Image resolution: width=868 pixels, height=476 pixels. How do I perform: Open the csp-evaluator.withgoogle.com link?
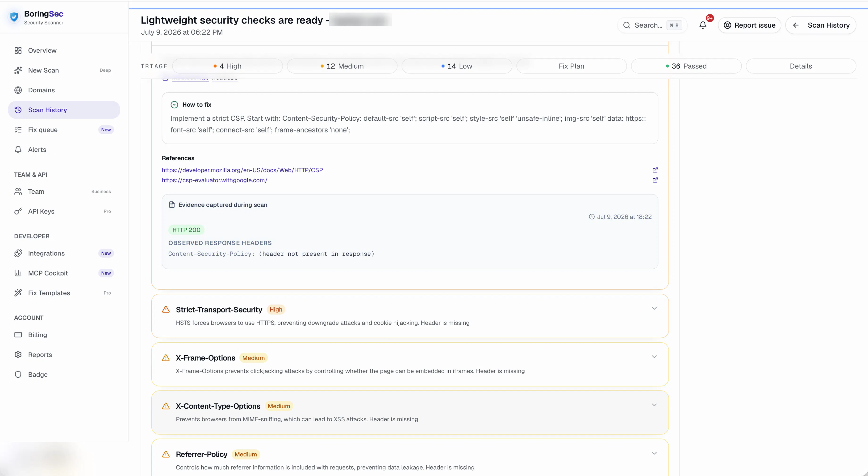pos(215,181)
